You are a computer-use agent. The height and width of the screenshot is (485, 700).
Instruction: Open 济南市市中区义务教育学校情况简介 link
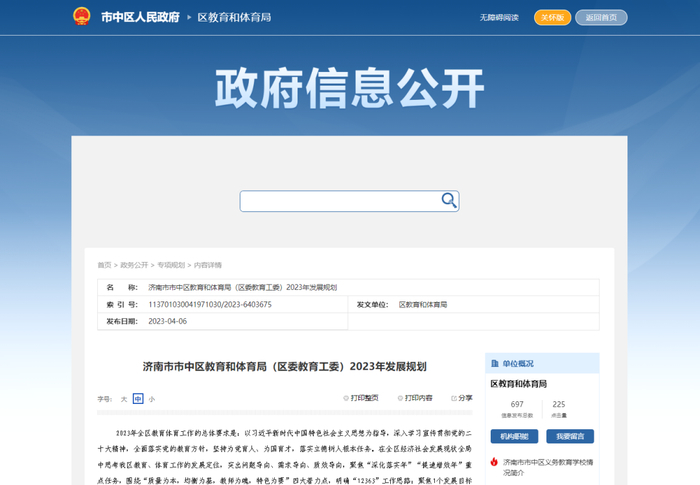tap(548, 467)
